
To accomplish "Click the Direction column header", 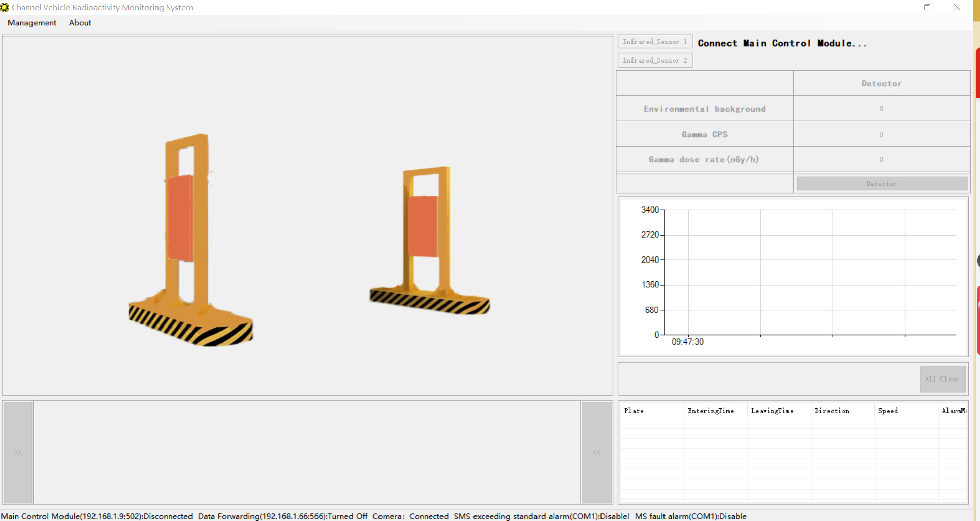I will coord(832,411).
